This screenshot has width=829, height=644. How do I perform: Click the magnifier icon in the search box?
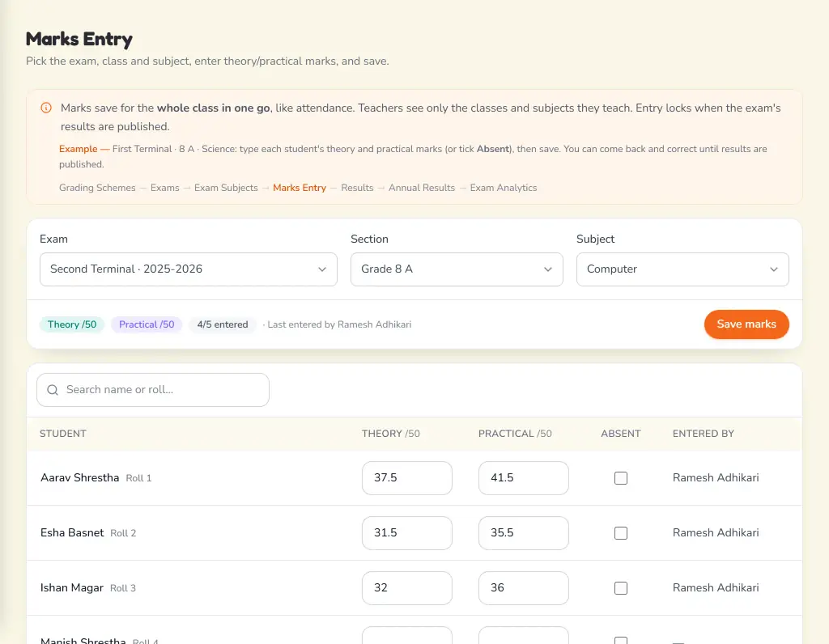(x=53, y=390)
